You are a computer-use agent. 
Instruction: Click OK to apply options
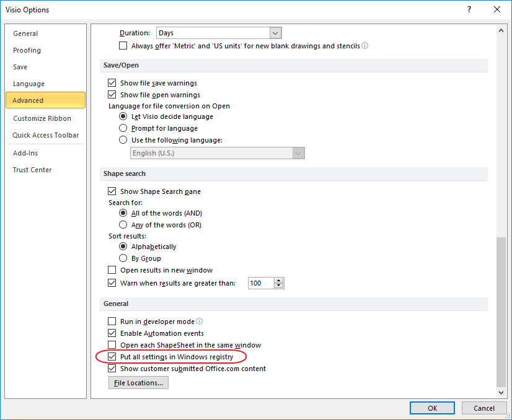point(432,408)
